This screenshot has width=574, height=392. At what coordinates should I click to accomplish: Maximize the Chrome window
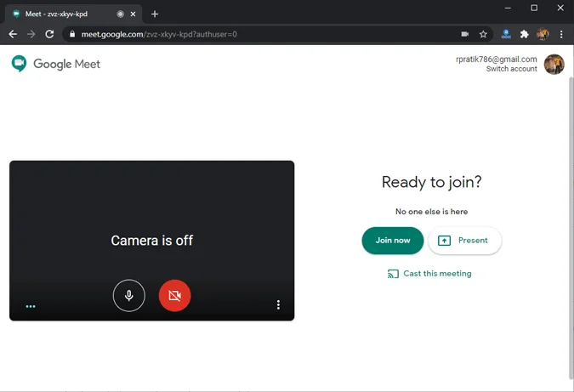[x=534, y=8]
